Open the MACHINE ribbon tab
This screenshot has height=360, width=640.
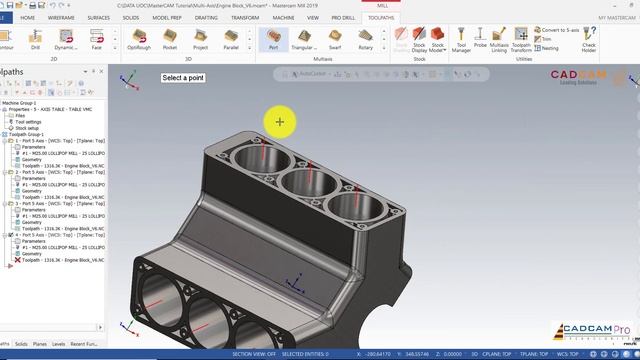283,18
